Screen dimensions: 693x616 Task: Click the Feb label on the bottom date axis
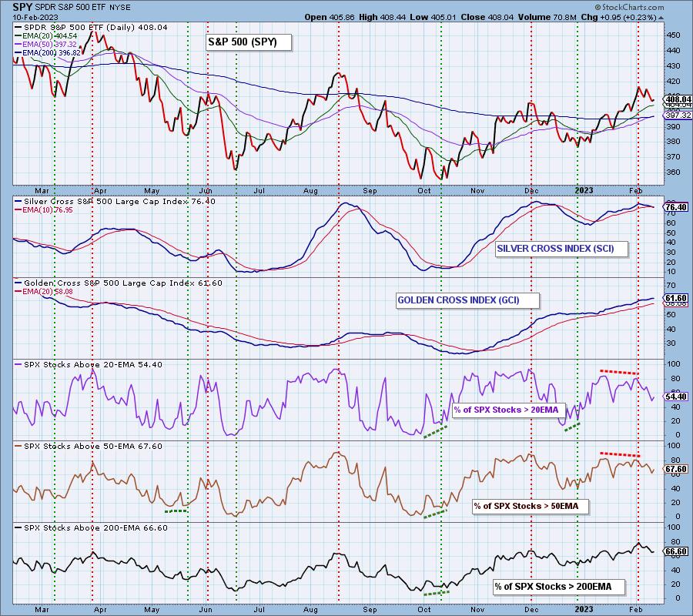(635, 609)
